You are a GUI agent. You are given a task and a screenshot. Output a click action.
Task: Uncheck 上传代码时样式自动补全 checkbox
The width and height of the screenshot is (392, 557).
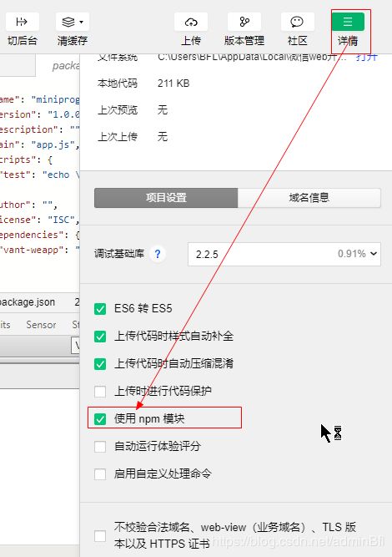[100, 336]
